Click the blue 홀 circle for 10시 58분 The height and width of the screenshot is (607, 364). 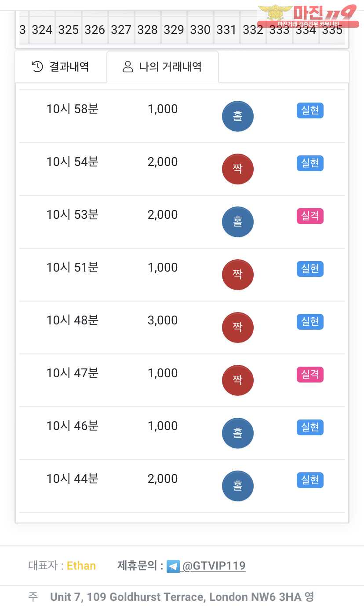238,117
